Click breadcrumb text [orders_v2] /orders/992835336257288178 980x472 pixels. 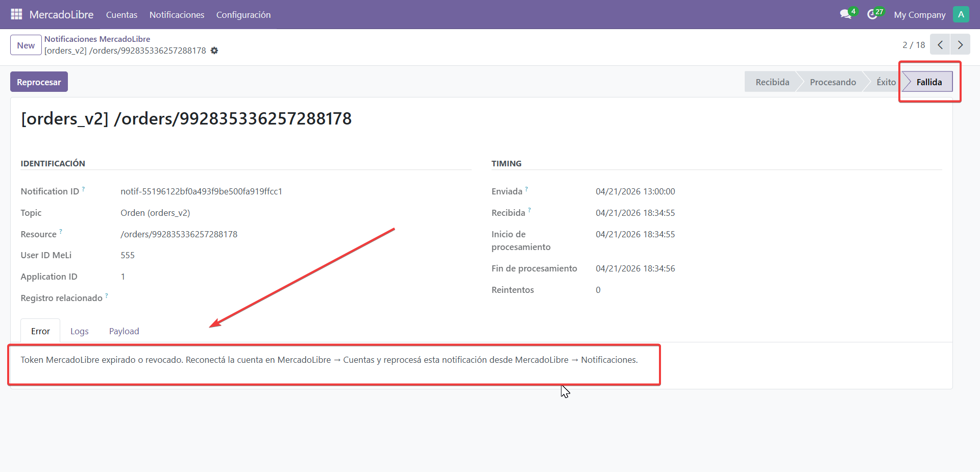coord(125,51)
